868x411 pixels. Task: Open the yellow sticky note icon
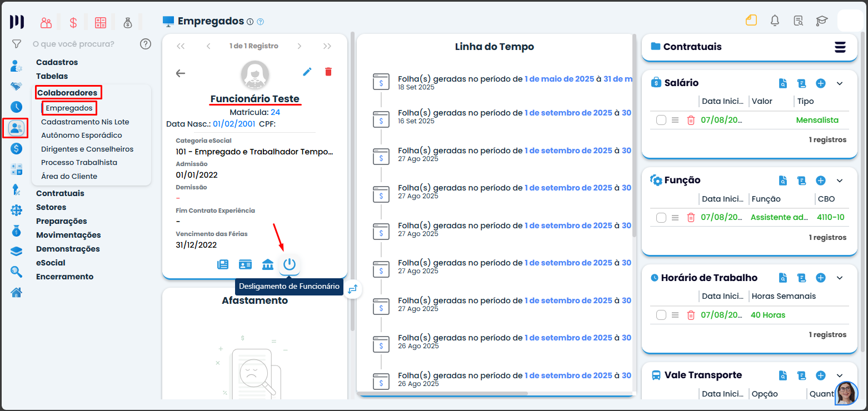(751, 21)
